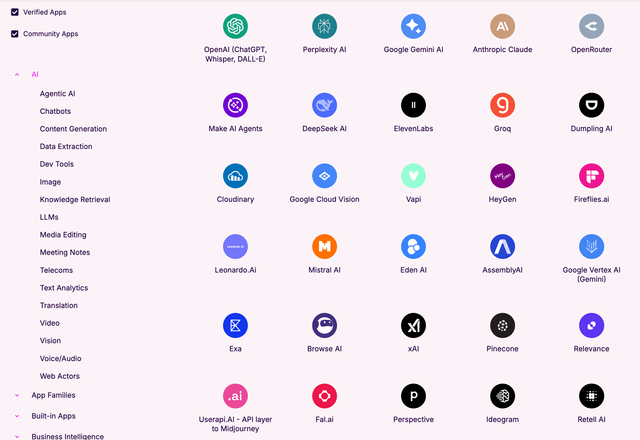The width and height of the screenshot is (640, 440).
Task: Select the Make AI Agents icon
Action: (x=235, y=105)
